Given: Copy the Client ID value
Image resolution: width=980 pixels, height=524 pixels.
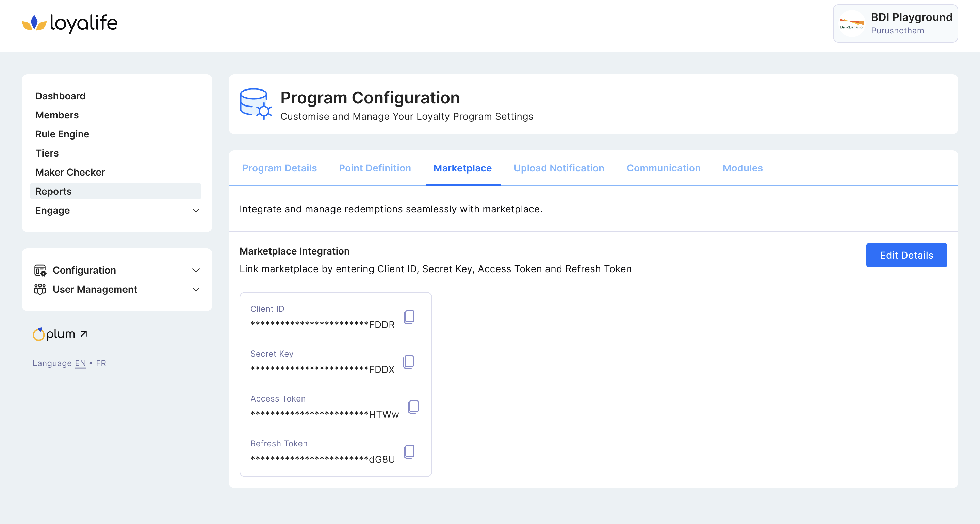Looking at the screenshot, I should pos(409,316).
